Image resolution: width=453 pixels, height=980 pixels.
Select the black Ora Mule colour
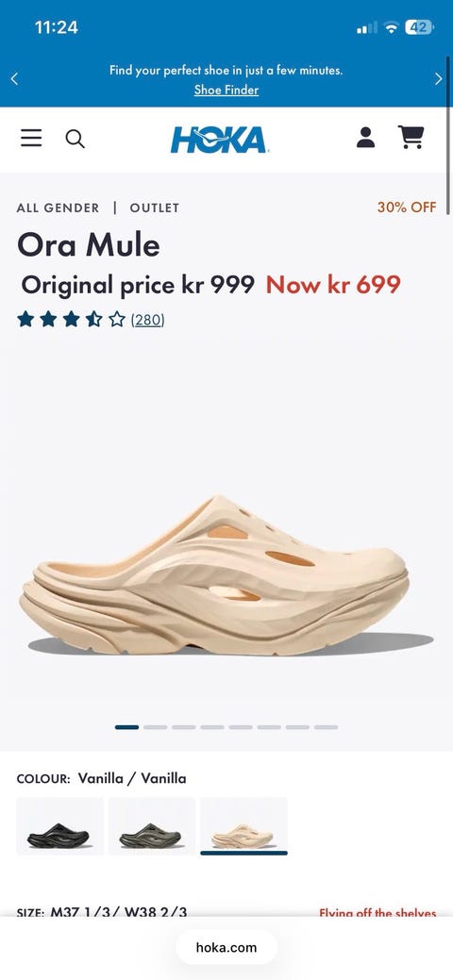tap(59, 827)
